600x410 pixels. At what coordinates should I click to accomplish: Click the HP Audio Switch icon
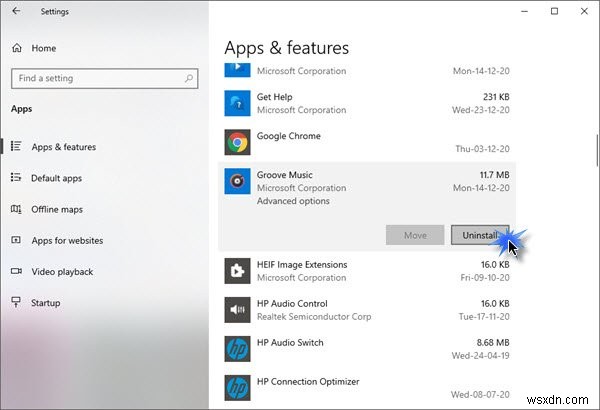[237, 349]
